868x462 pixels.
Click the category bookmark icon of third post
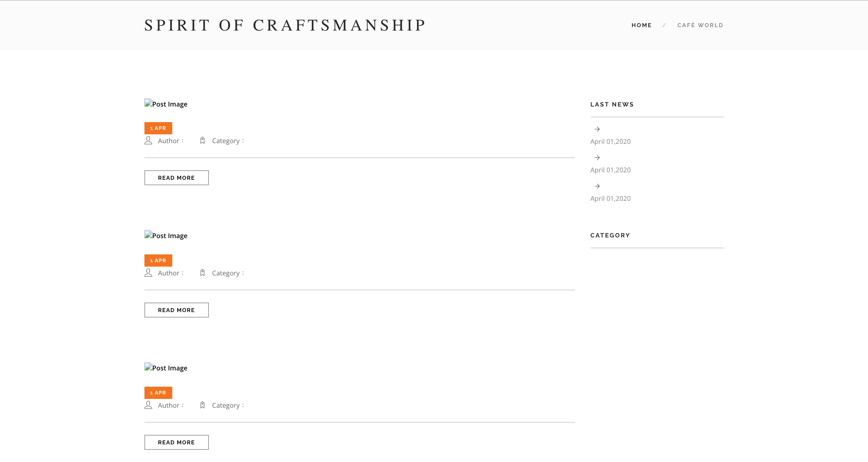click(202, 405)
